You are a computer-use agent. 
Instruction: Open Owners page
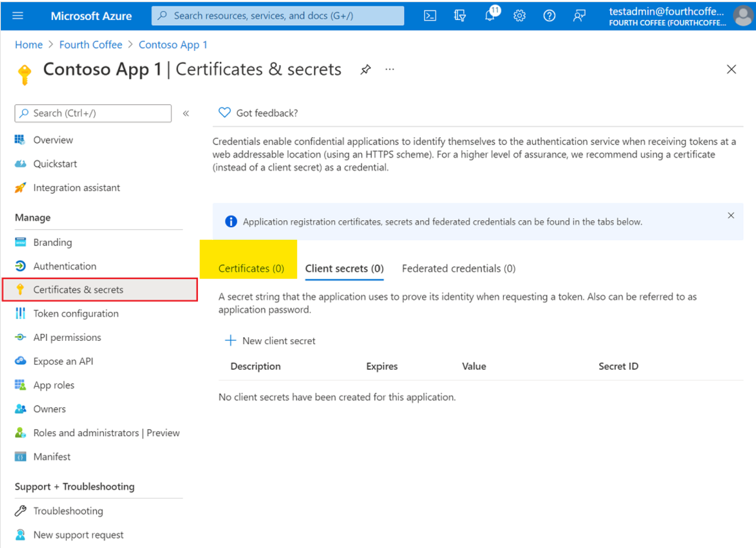pos(49,409)
